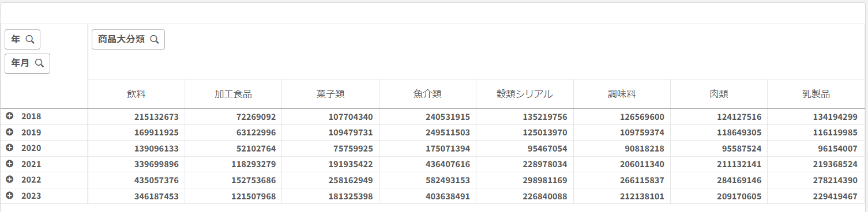Screen dimensions: 868x212
Task: Click the 2019 row label
Action: pyautogui.click(x=31, y=132)
